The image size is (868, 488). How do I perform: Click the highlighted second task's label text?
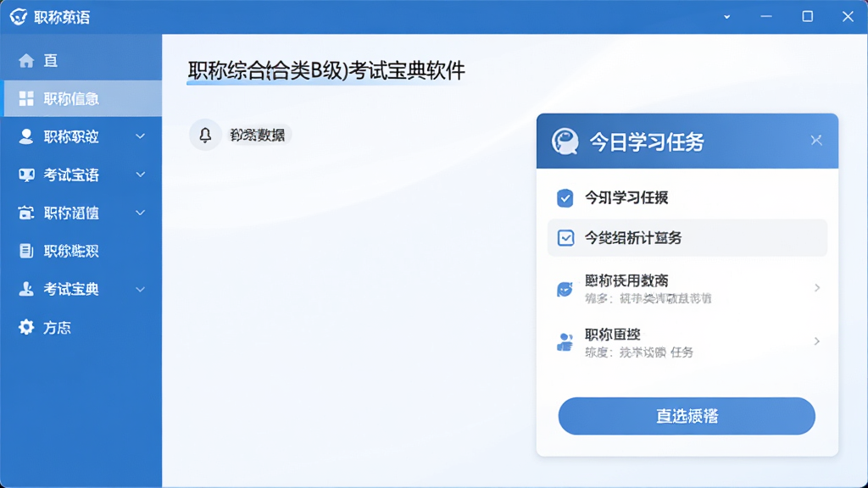coord(633,238)
